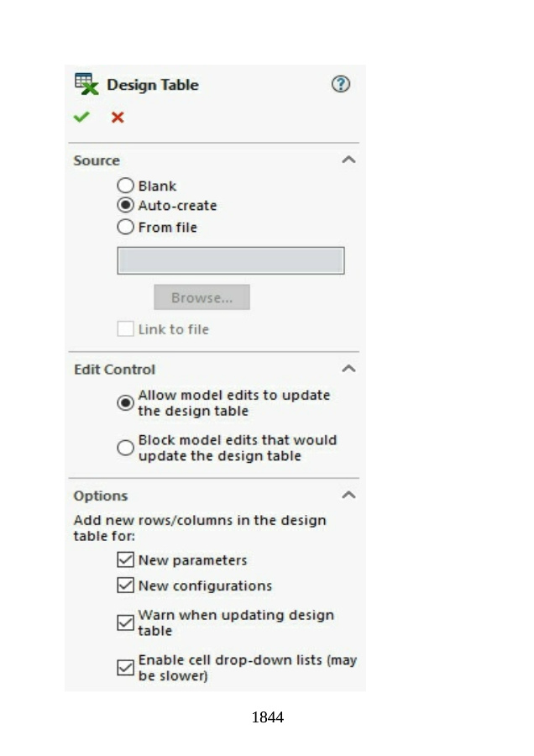Disable Warn when updating design table

click(x=125, y=622)
